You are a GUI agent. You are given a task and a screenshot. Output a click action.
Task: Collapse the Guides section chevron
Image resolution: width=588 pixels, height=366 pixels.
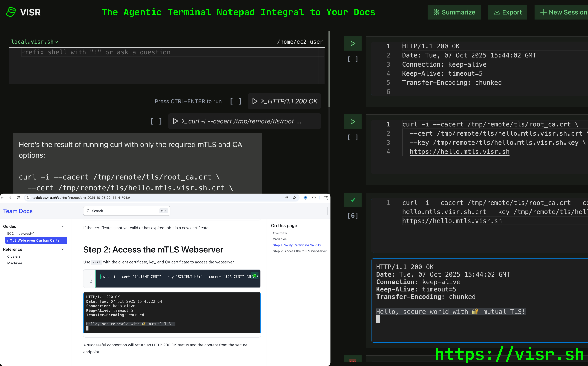point(63,226)
